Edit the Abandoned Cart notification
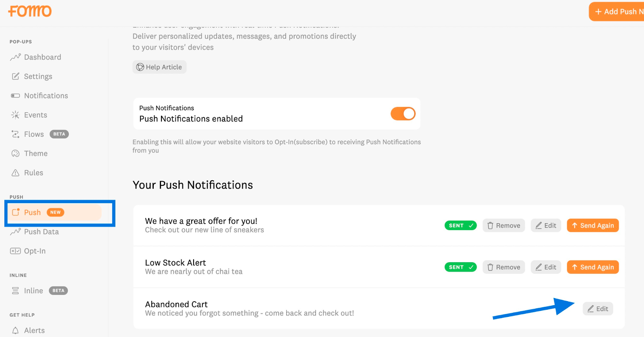The height and width of the screenshot is (337, 644). coord(597,308)
